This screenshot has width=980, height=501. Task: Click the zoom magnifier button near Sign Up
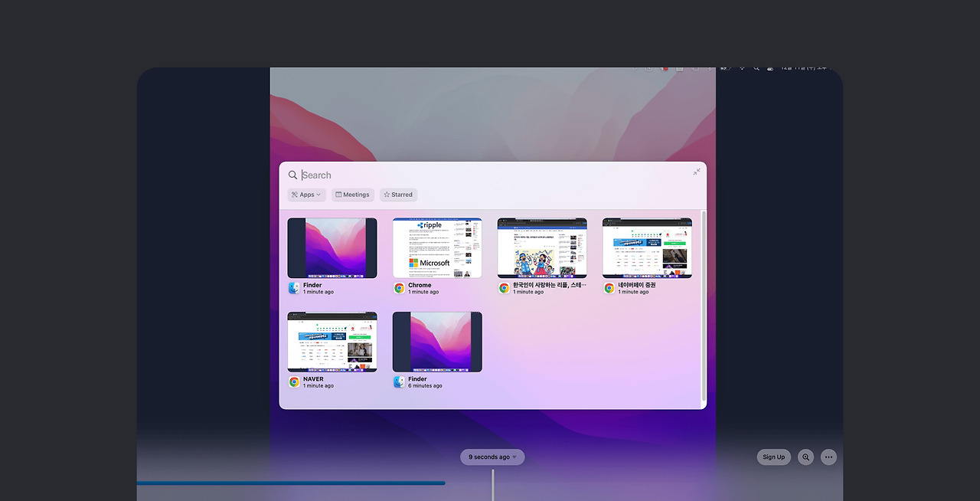805,457
